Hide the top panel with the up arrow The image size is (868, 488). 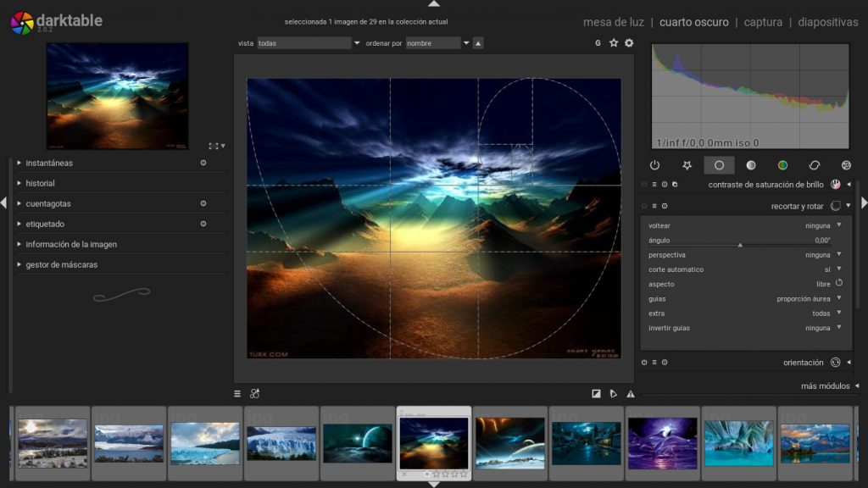434,3
